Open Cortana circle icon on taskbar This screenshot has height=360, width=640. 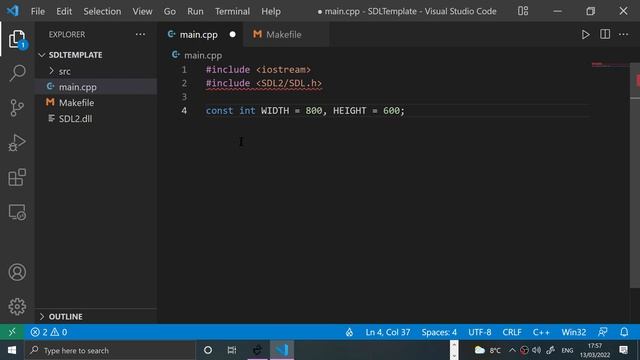[x=208, y=350]
